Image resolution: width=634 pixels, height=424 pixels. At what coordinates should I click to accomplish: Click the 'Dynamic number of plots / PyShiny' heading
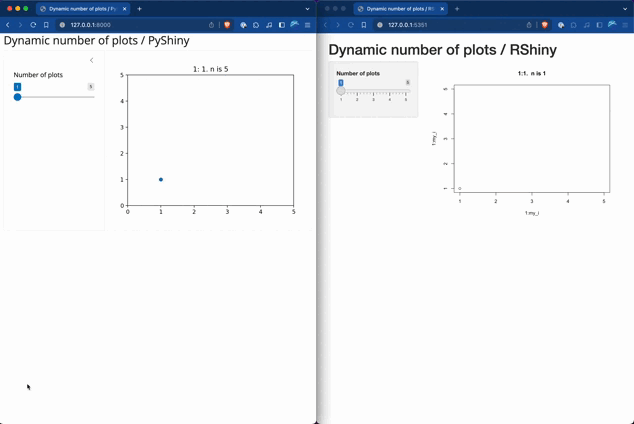click(96, 40)
